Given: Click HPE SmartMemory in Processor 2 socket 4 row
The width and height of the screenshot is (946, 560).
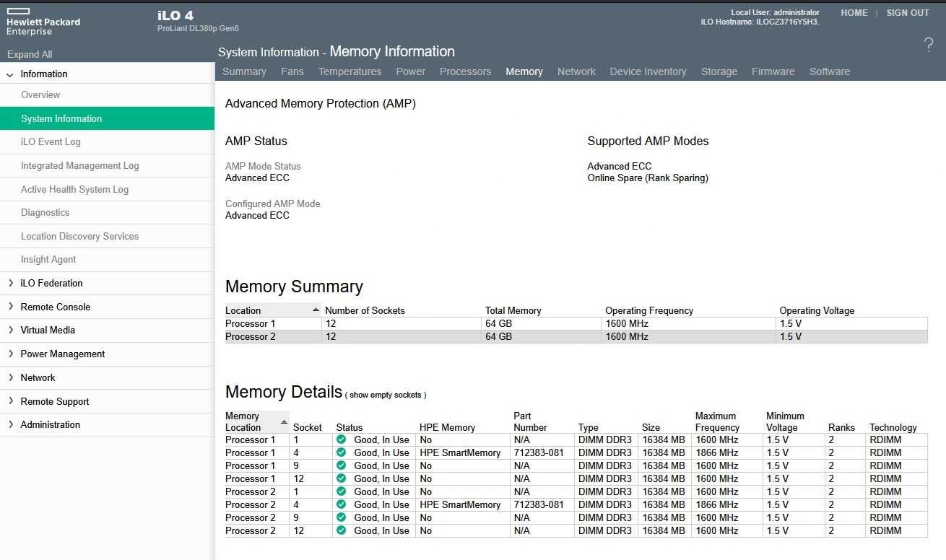Looking at the screenshot, I should pos(460,504).
